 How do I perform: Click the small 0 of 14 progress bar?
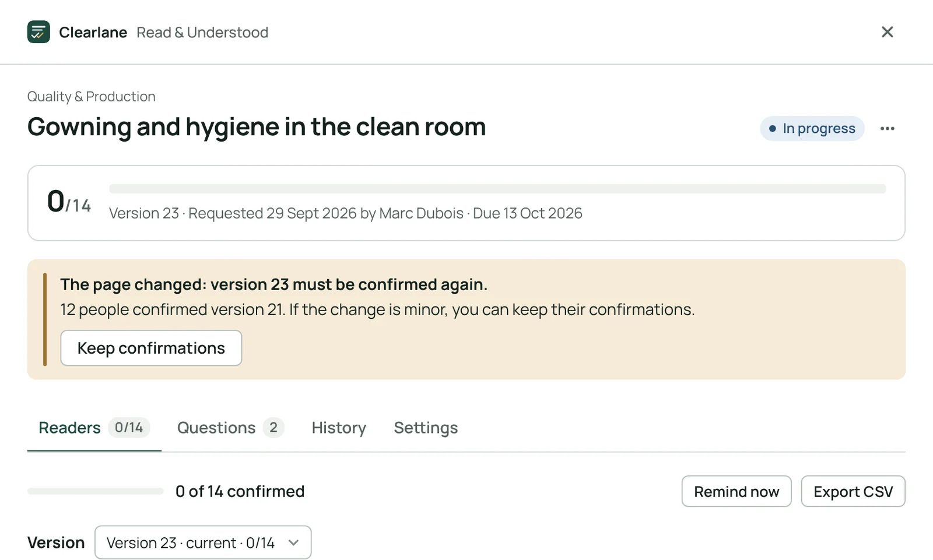coord(95,491)
